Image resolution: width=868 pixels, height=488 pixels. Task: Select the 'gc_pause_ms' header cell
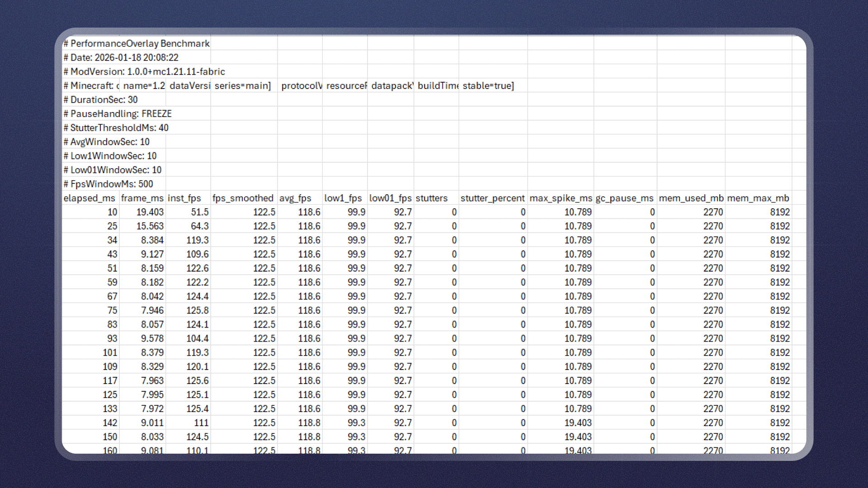(625, 198)
